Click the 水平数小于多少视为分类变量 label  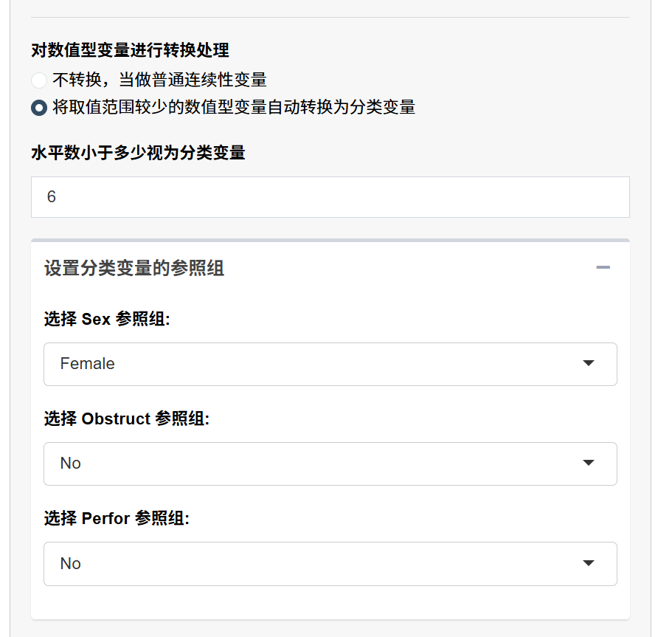tap(138, 153)
